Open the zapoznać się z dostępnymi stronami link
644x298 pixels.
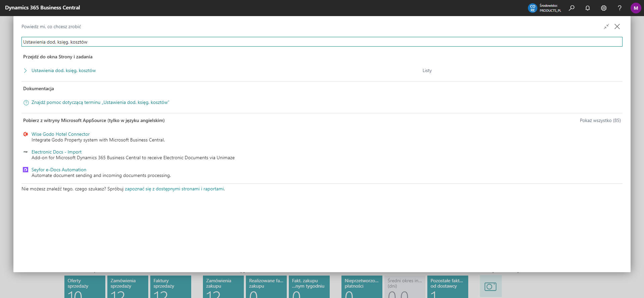click(174, 189)
